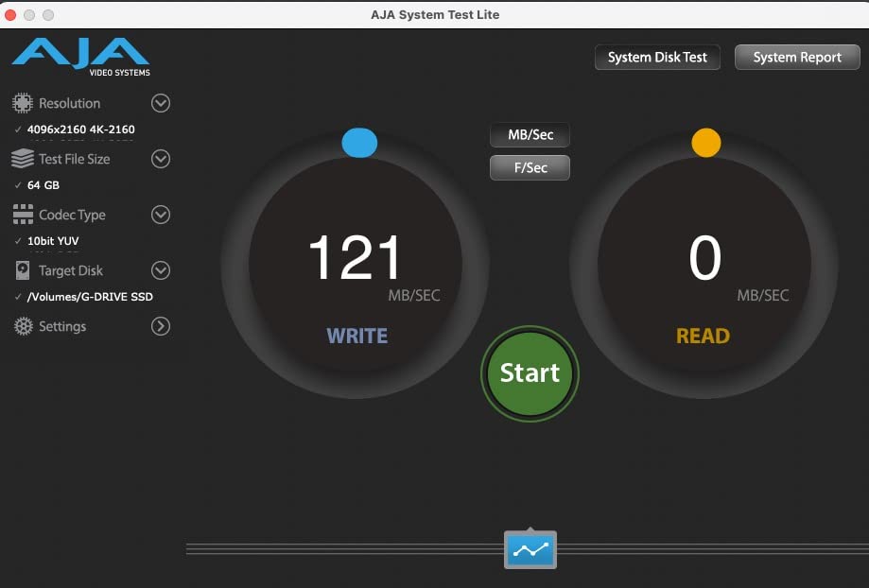The width and height of the screenshot is (869, 588).
Task: Click the Settings gear icon
Action: 24,326
